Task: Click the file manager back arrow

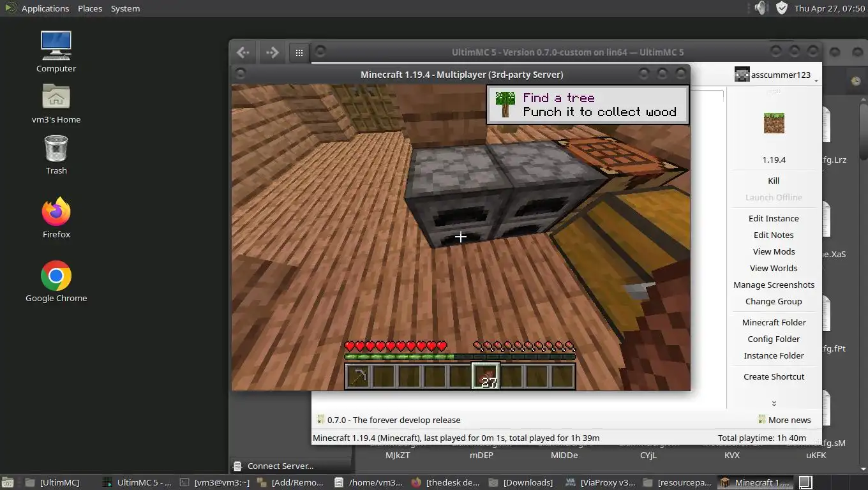Action: [x=242, y=52]
